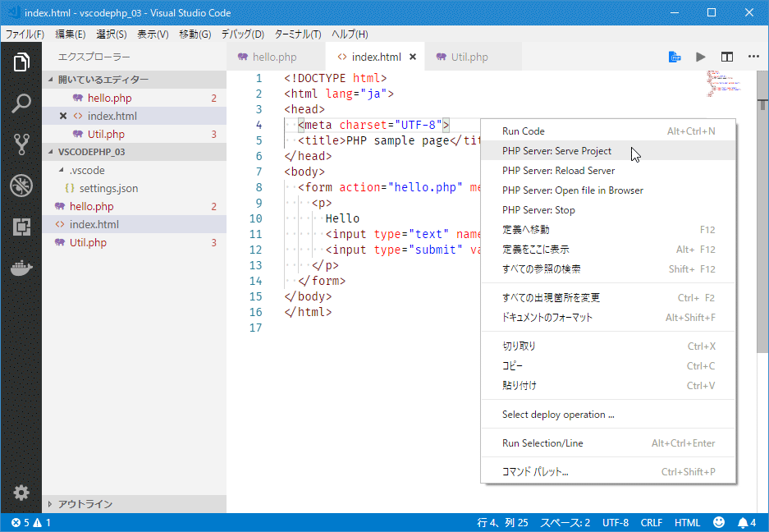Run the code with the play button
This screenshot has height=532, width=769.
(x=700, y=57)
